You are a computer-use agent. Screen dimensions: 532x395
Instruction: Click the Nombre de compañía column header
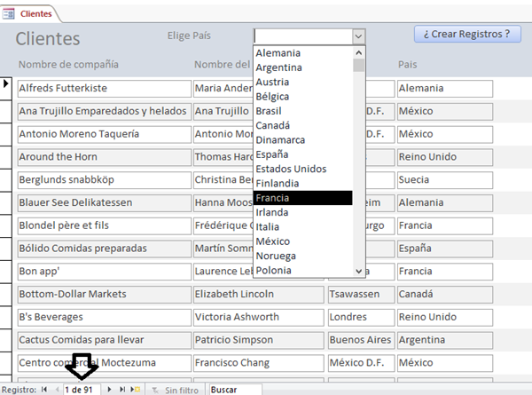[x=68, y=65]
